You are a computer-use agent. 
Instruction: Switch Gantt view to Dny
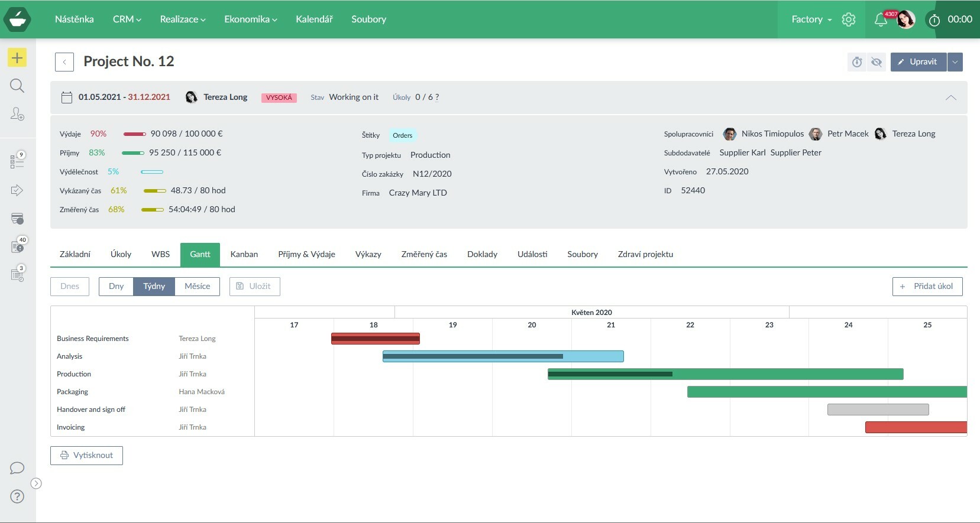[117, 286]
